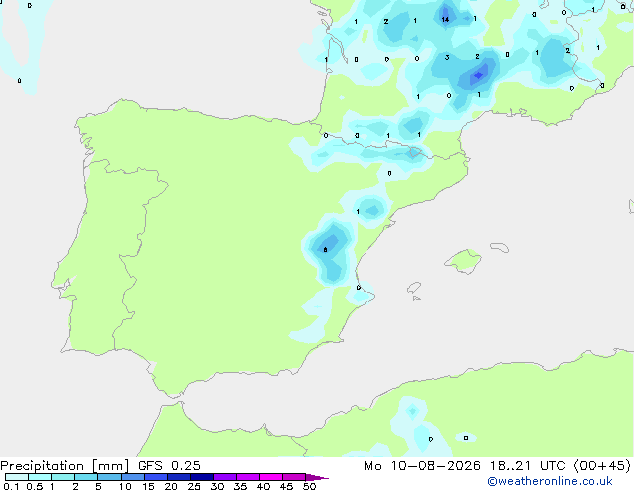Click the 1–2 mm legend color box
The image size is (634, 490).
(63, 477)
